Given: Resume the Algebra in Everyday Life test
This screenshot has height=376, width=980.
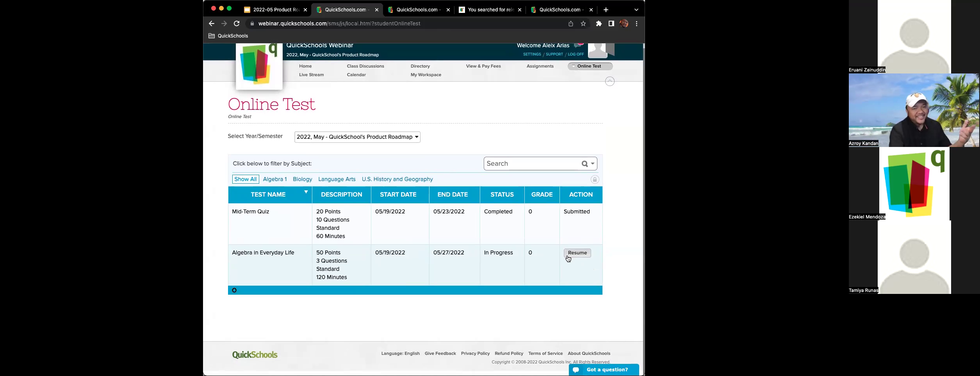Looking at the screenshot, I should 577,253.
